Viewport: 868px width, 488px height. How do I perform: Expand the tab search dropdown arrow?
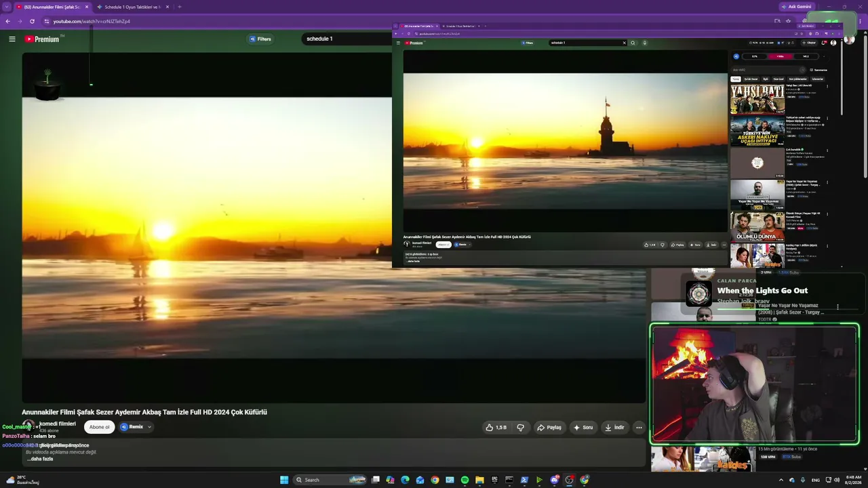tap(7, 7)
